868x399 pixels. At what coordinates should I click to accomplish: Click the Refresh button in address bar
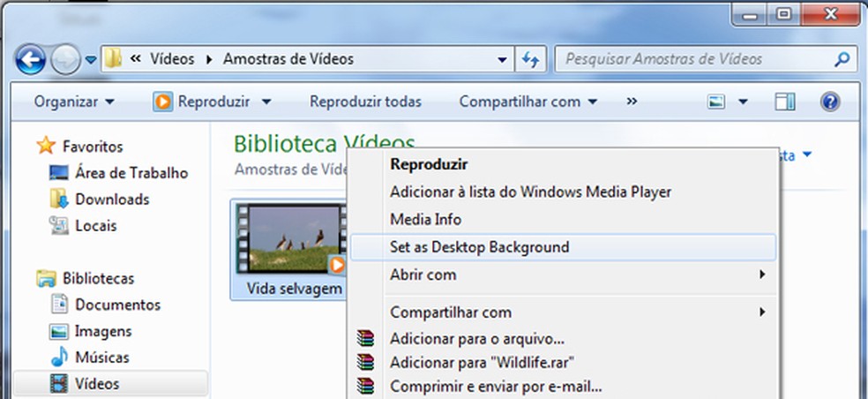530,59
